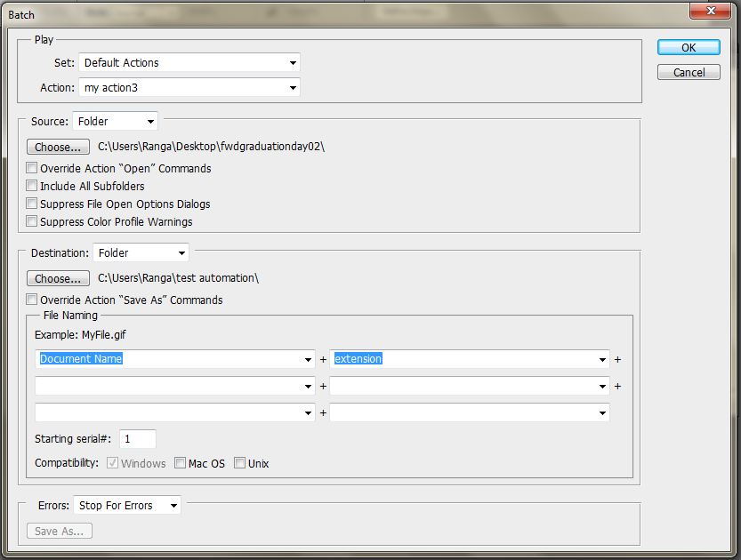Enable Override Action "Open" Commands
The width and height of the screenshot is (741, 560).
point(32,168)
